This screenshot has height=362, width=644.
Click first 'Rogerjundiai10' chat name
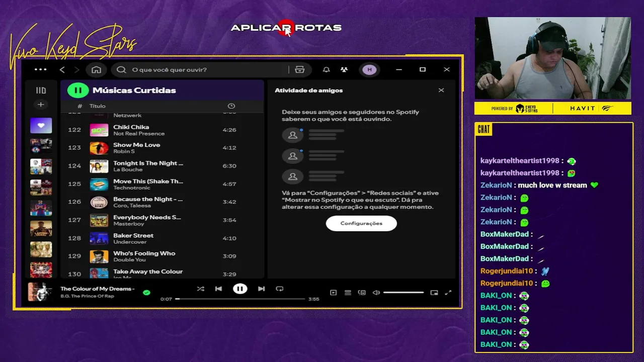506,271
